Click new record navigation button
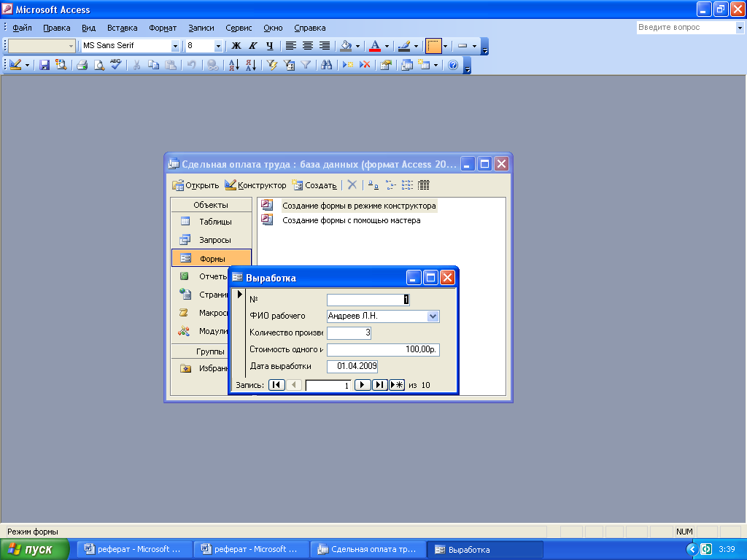Viewport: 747px width, 560px height. pyautogui.click(x=397, y=385)
